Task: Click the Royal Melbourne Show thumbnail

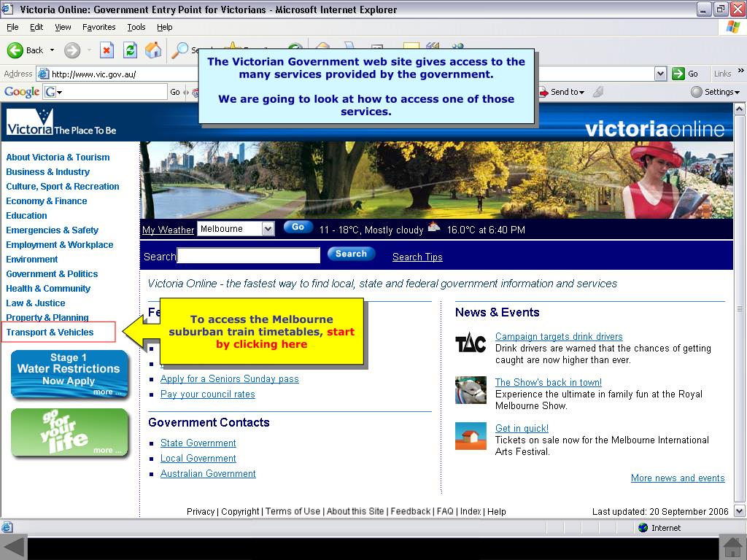Action: (471, 390)
